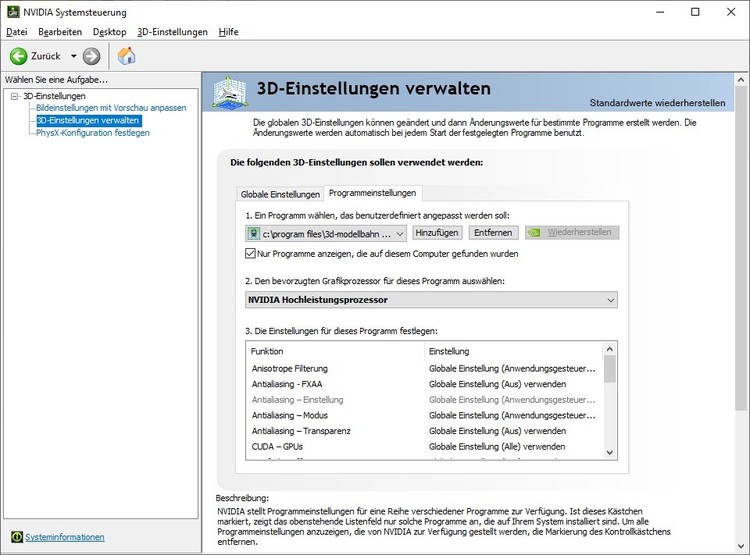The width and height of the screenshot is (750, 555).
Task: Click the Hinzufügen button
Action: click(437, 233)
